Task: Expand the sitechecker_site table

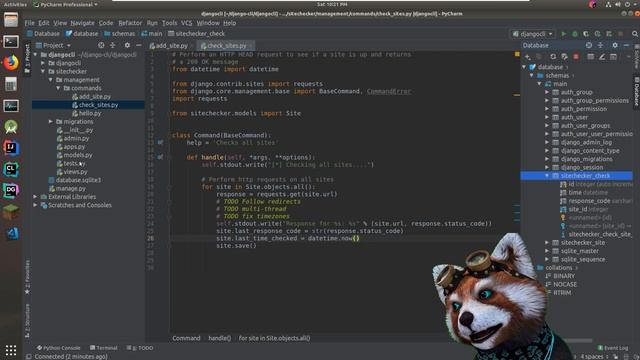Action: point(547,242)
